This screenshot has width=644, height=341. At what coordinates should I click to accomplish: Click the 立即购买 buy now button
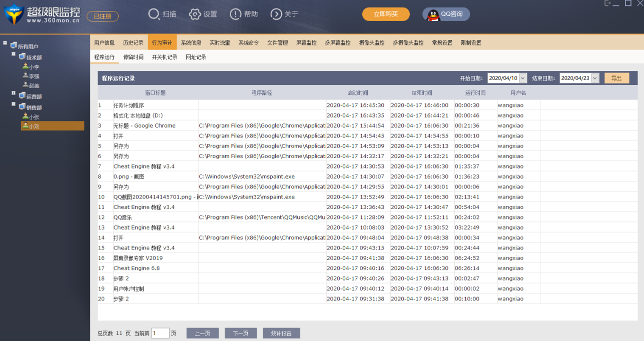[386, 14]
